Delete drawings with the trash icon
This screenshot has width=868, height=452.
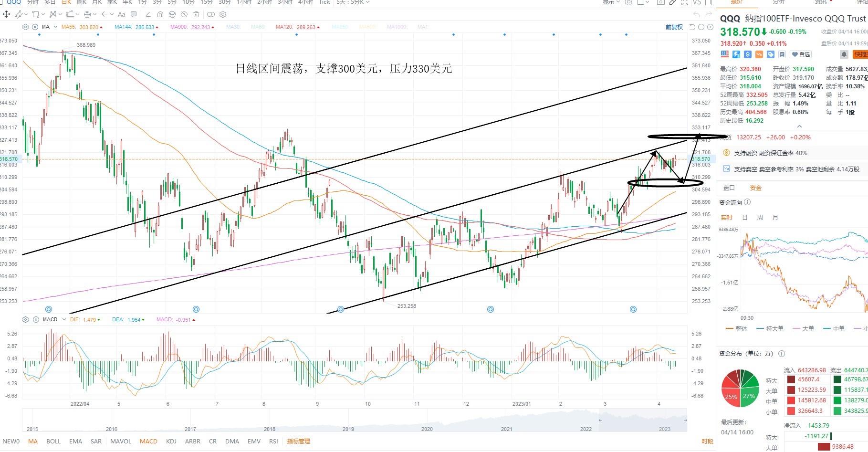point(196,14)
